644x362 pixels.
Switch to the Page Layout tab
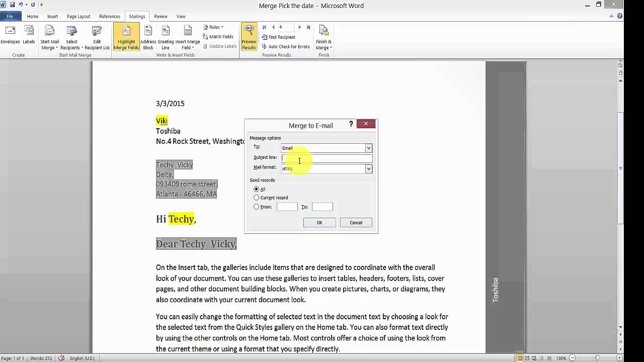coord(78,16)
